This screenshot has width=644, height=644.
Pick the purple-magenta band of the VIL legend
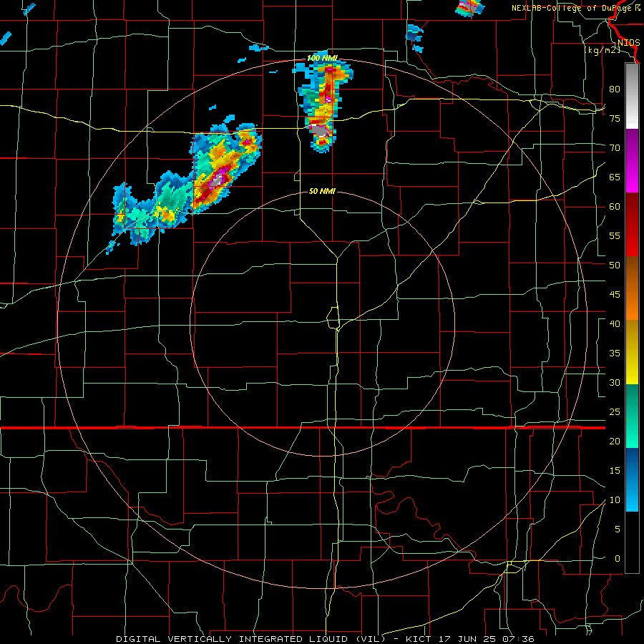pyautogui.click(x=632, y=160)
